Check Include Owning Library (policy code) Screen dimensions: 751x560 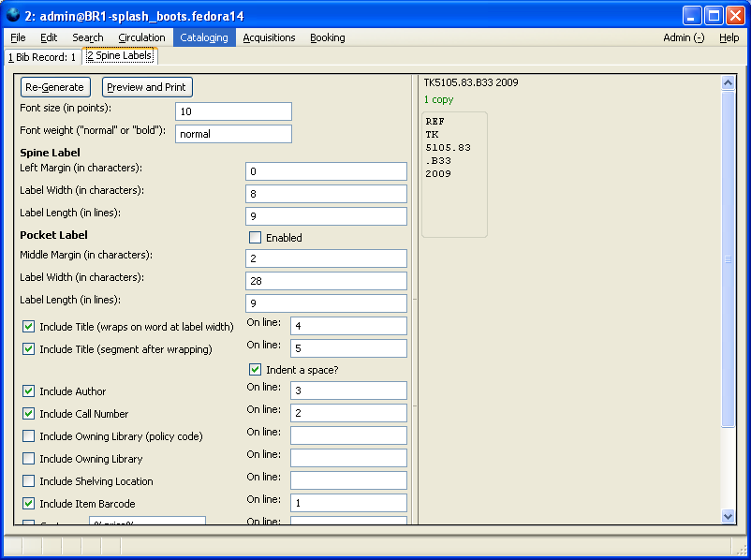tap(29, 436)
